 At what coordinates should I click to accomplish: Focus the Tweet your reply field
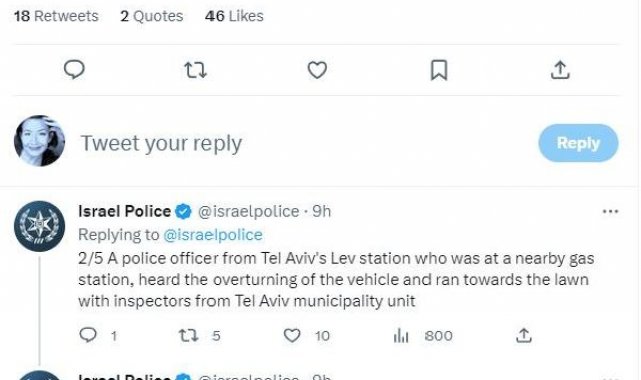(303, 143)
